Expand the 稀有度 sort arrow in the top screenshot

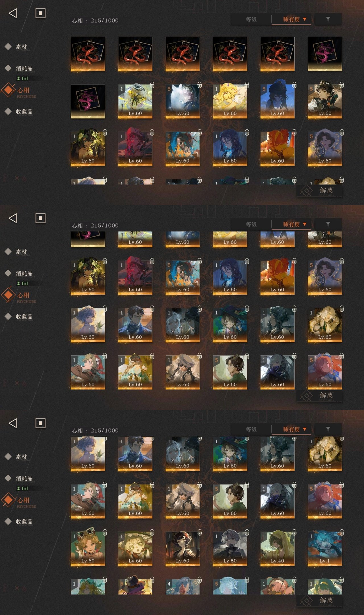click(x=305, y=19)
